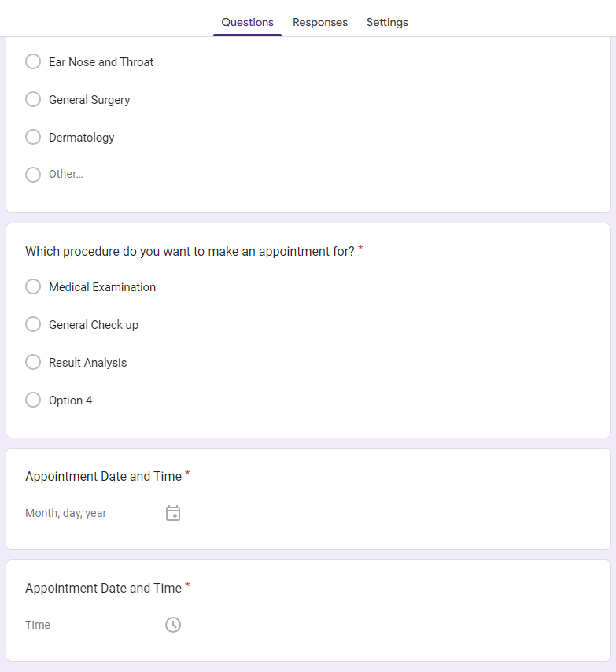Pick the Other… radio option
The width and height of the screenshot is (616, 672).
click(x=33, y=175)
